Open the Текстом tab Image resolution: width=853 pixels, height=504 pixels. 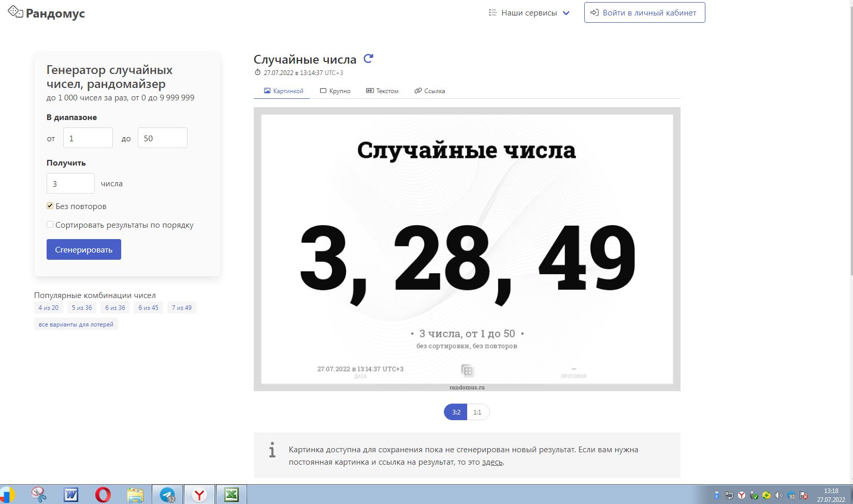coord(382,91)
